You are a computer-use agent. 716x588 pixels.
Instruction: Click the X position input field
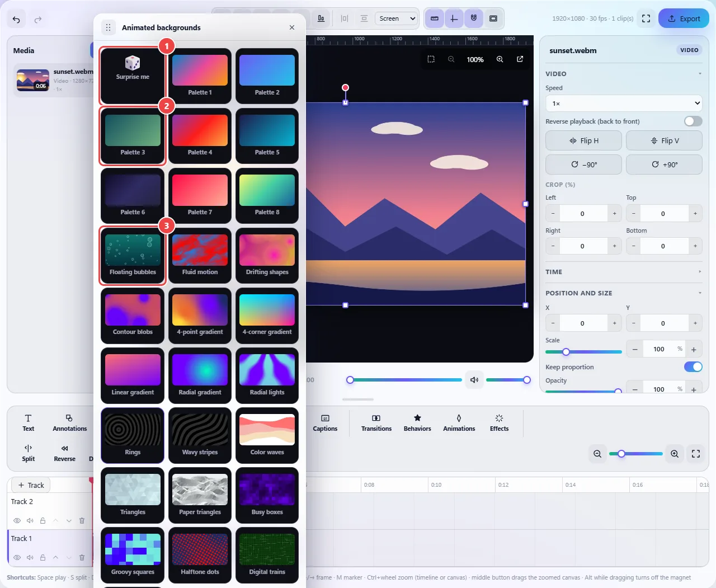click(x=582, y=323)
